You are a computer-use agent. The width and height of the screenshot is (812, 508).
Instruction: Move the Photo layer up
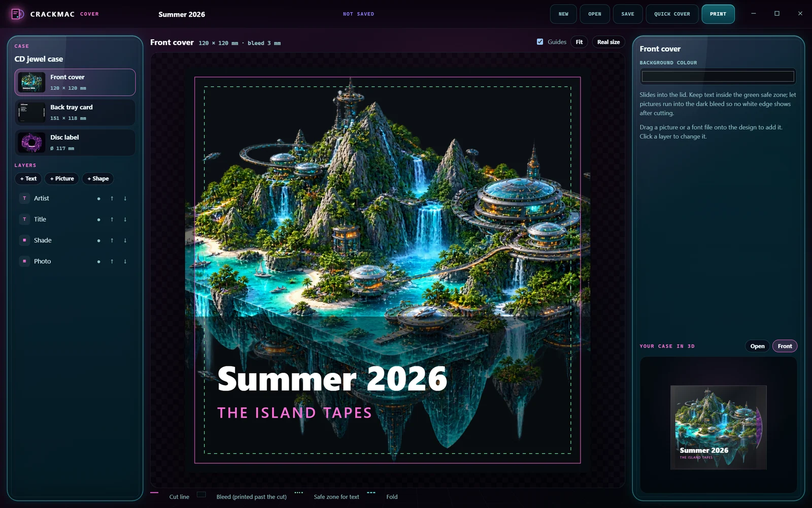click(x=112, y=261)
